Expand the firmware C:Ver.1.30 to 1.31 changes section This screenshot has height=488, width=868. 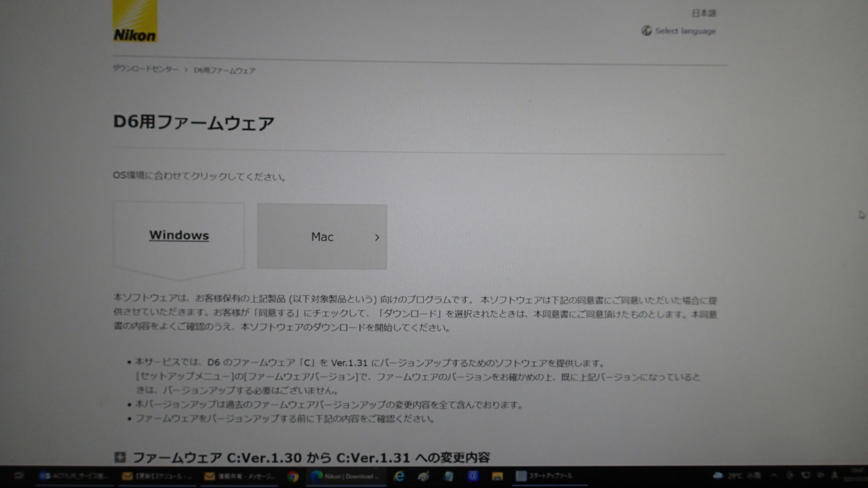point(120,457)
